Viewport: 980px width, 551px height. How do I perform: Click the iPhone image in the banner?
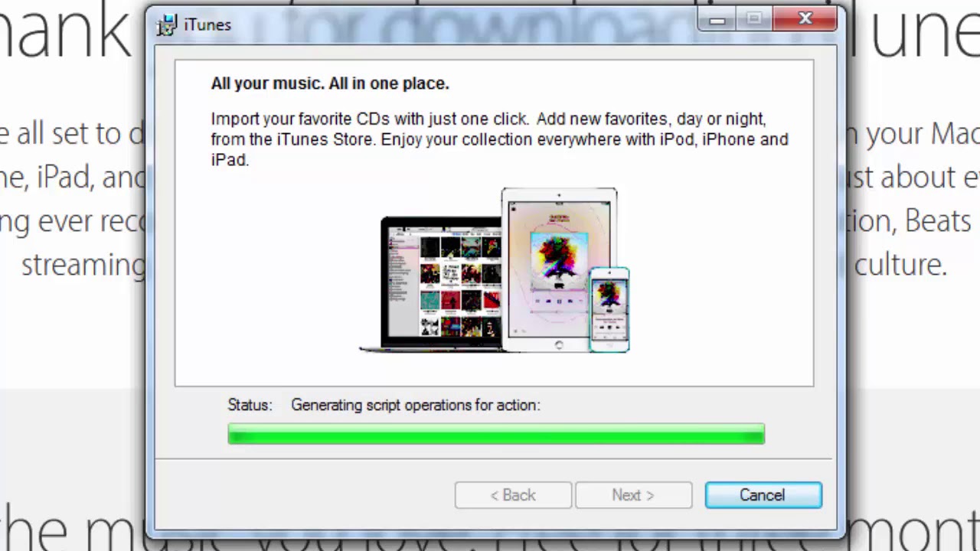609,309
